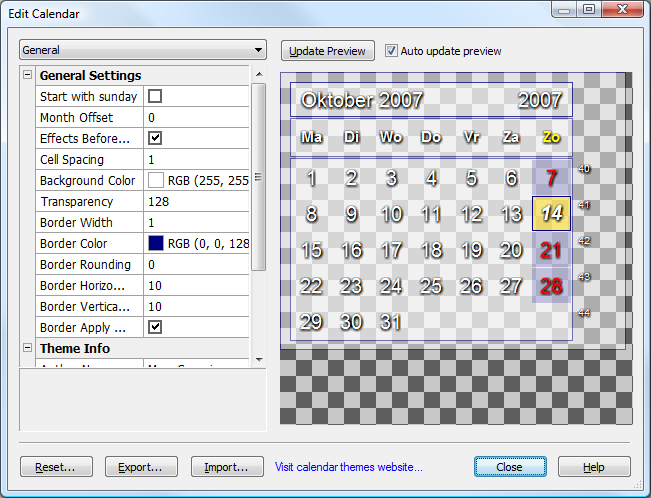
Task: Click the Background Color white swatch
Action: 156,180
